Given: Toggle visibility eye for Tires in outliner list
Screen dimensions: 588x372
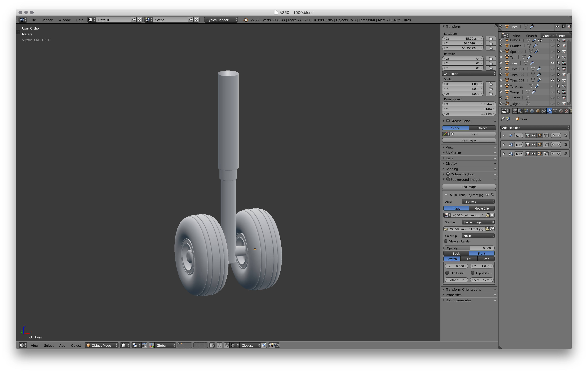Looking at the screenshot, I should tap(552, 63).
